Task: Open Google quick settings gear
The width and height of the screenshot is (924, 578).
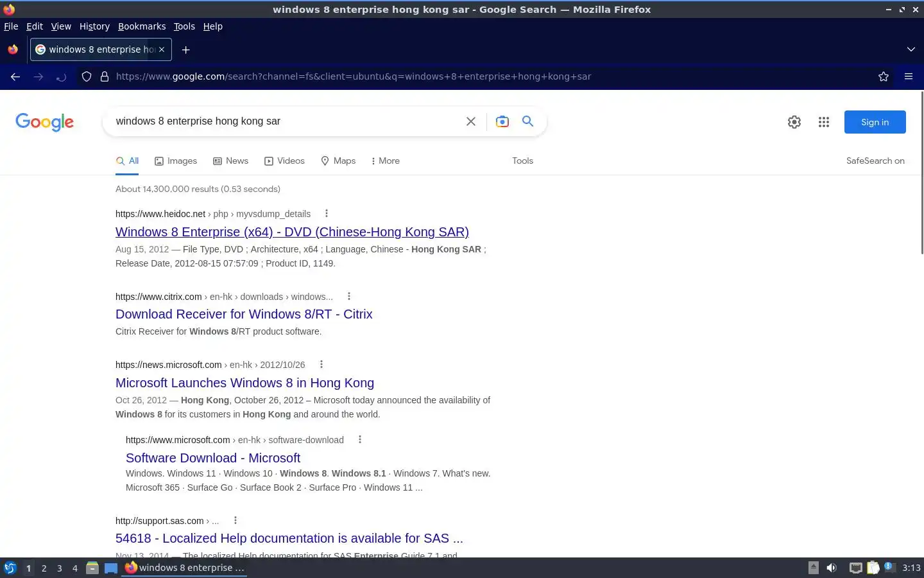Action: point(794,122)
